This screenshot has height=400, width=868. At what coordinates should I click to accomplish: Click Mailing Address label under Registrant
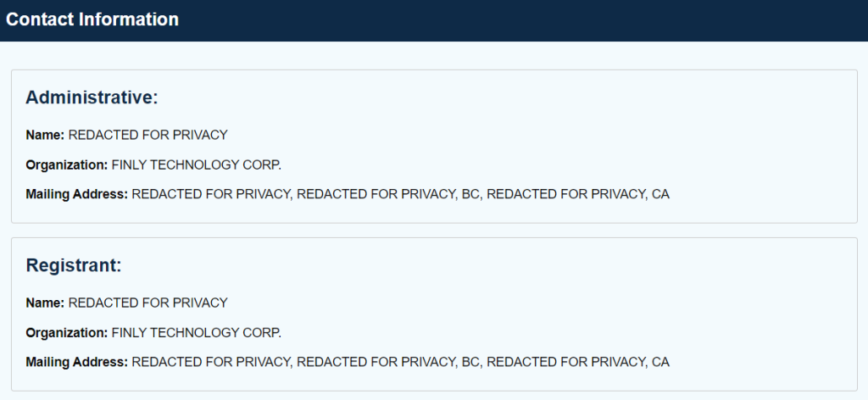pos(77,362)
